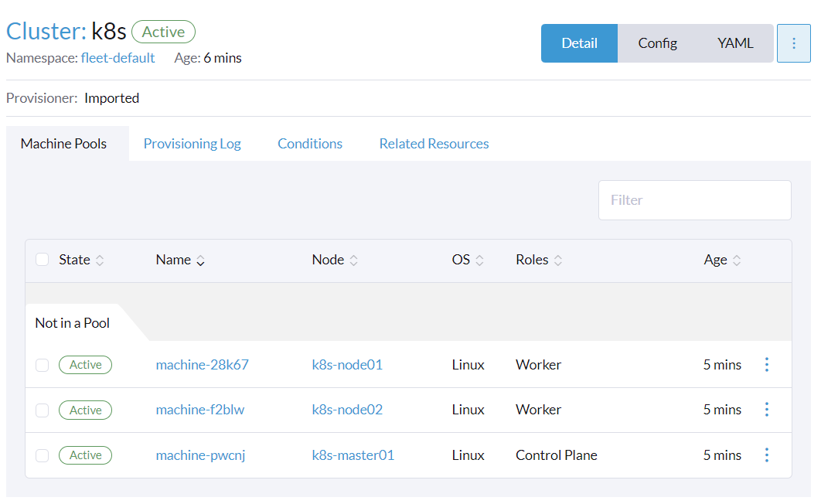821x504 pixels.
Task: Sort table by Age column arrows
Action: (737, 261)
